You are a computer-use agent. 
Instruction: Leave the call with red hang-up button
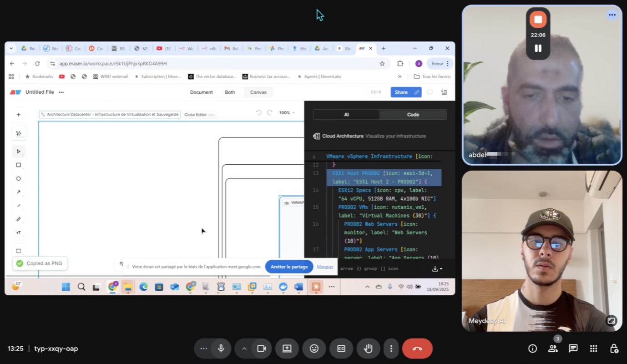[x=417, y=349]
